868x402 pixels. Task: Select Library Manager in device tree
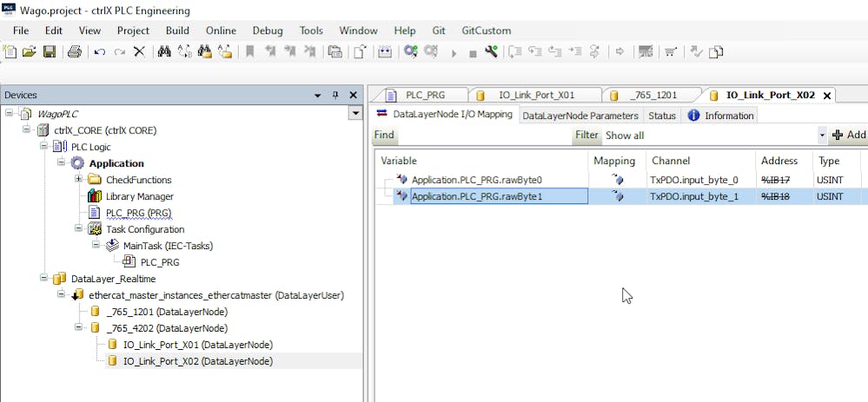[x=140, y=196]
